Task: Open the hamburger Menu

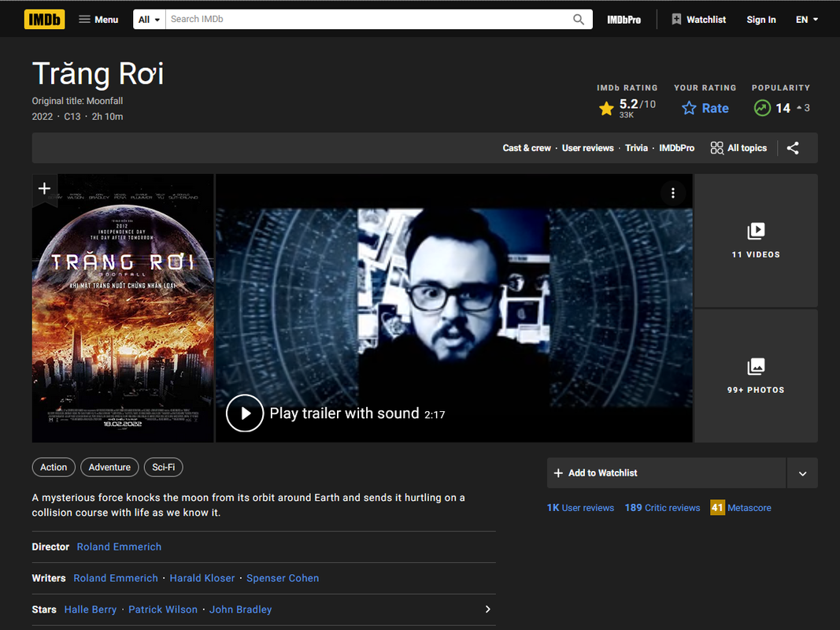Action: (98, 20)
